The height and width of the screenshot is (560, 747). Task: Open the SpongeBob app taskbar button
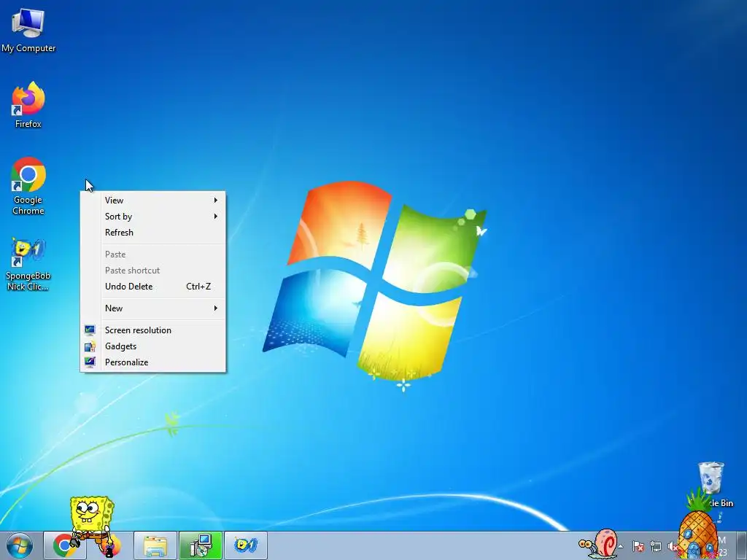(246, 545)
